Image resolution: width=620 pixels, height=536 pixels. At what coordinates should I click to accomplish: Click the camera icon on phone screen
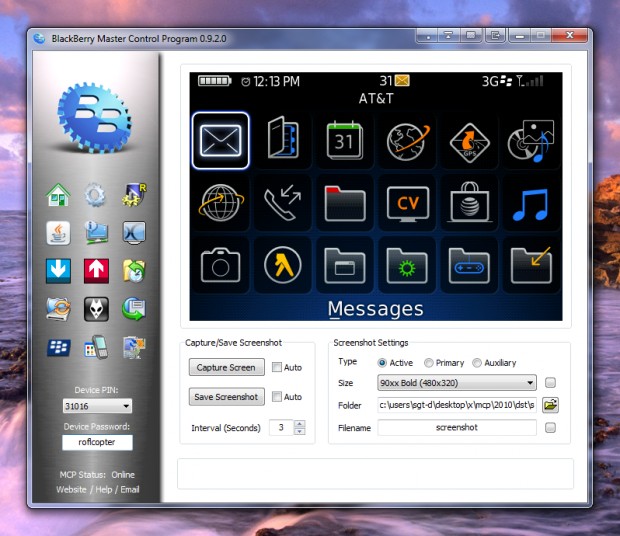click(x=221, y=265)
